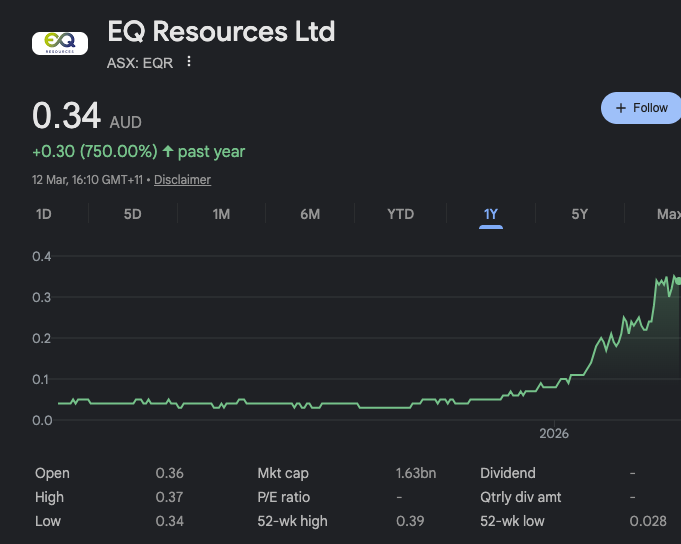The width and height of the screenshot is (681, 544).
Task: Click the P/E ratio label
Action: tap(284, 497)
